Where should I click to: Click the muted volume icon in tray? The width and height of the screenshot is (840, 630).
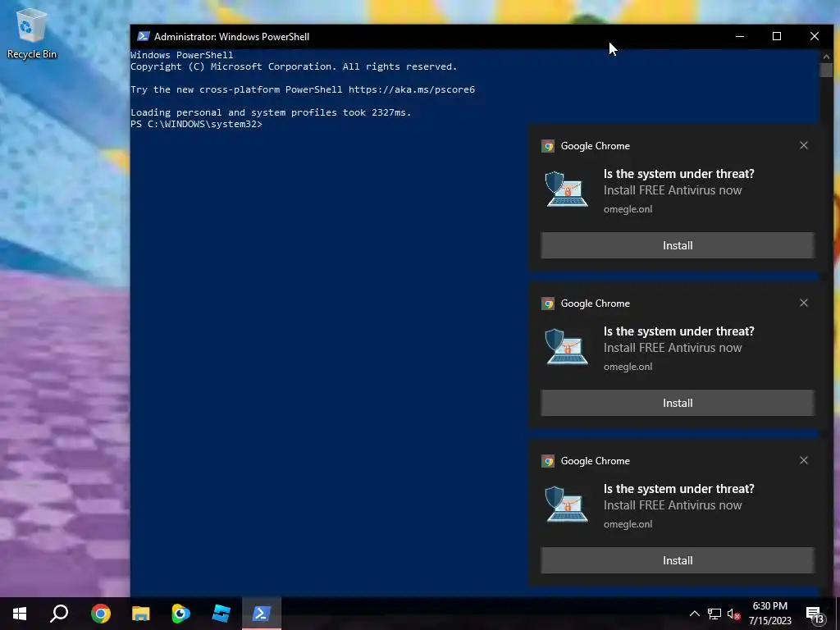tap(733, 614)
